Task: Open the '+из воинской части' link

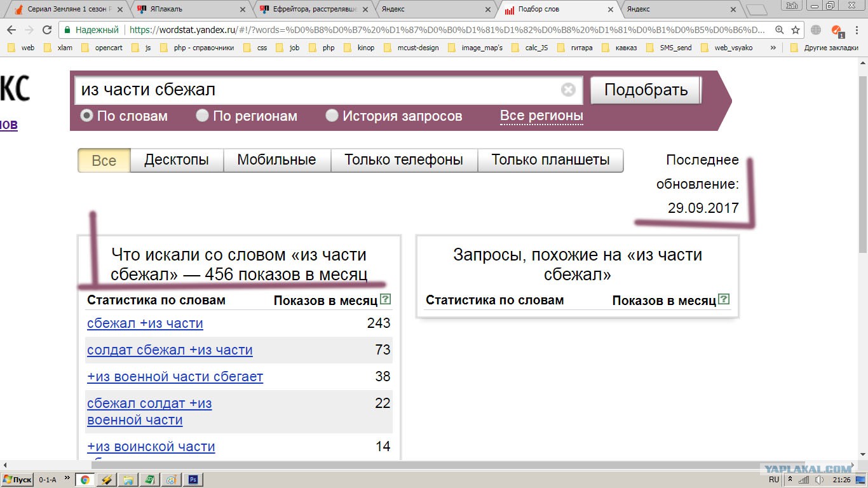Action: pos(151,447)
